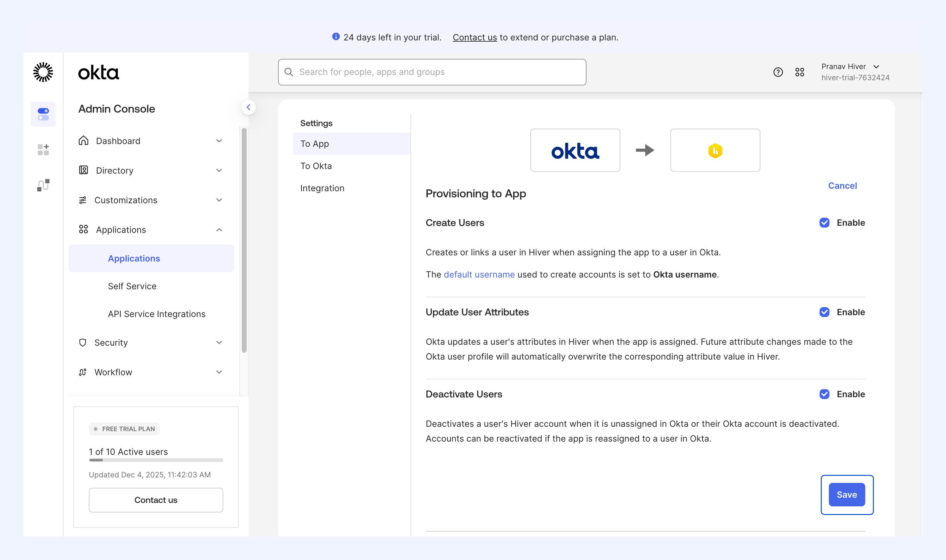Click the Customizations menu label

[126, 200]
